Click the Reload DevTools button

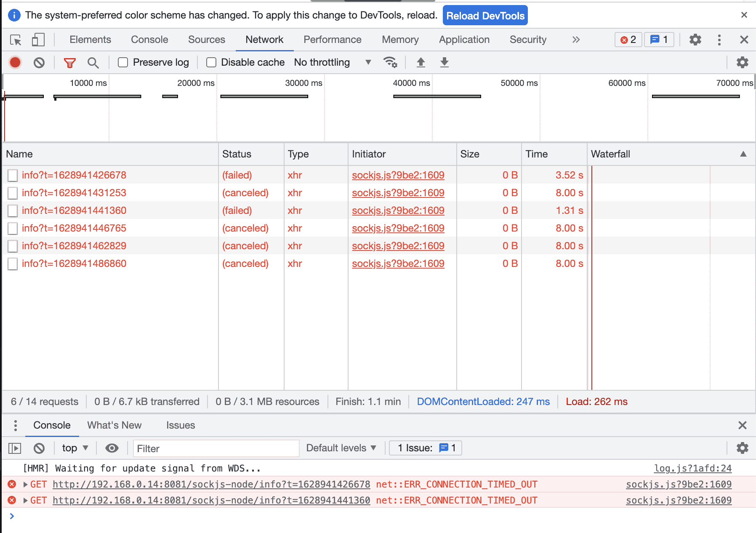[485, 16]
